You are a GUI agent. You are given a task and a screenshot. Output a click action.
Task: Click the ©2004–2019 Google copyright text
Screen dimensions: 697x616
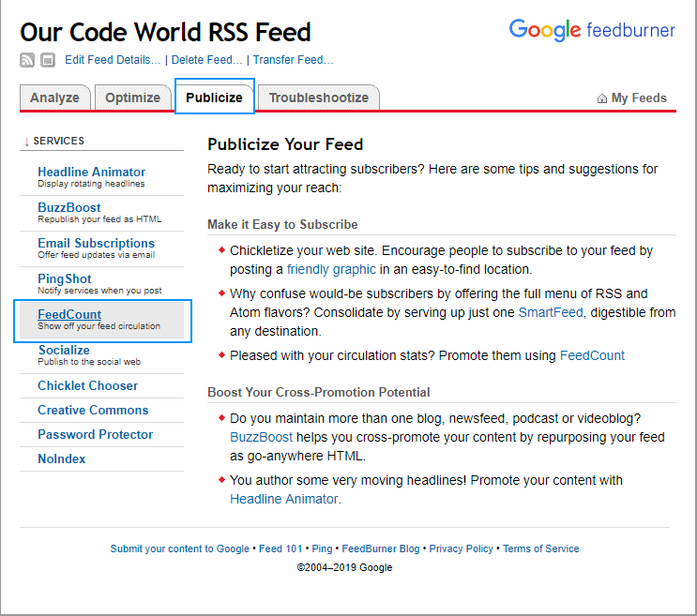pyautogui.click(x=344, y=567)
